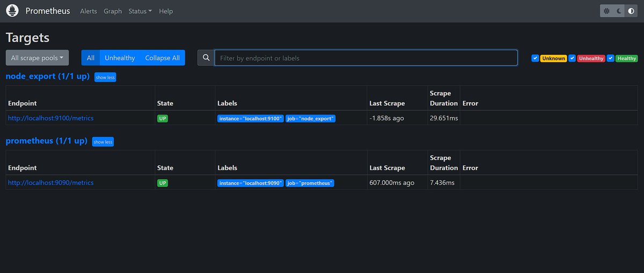The width and height of the screenshot is (644, 273).
Task: Click the job="node_export" label badge
Action: click(x=311, y=118)
